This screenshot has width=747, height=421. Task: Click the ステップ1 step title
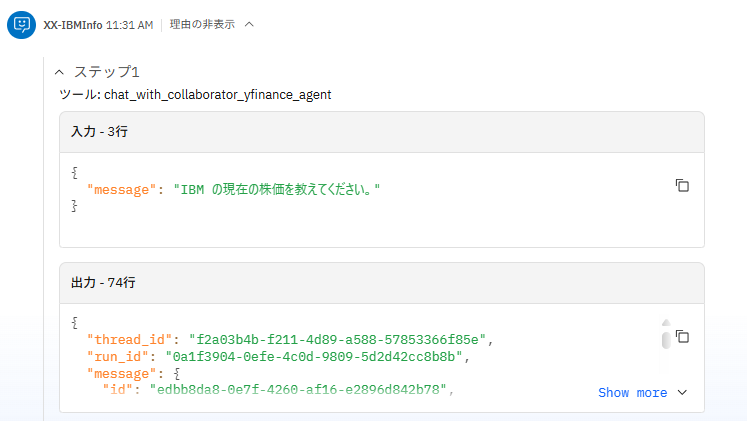(107, 72)
